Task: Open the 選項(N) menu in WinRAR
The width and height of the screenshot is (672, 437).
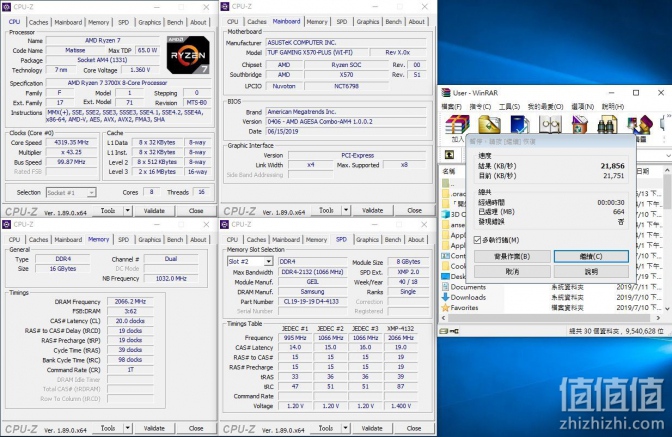Action: coord(583,106)
